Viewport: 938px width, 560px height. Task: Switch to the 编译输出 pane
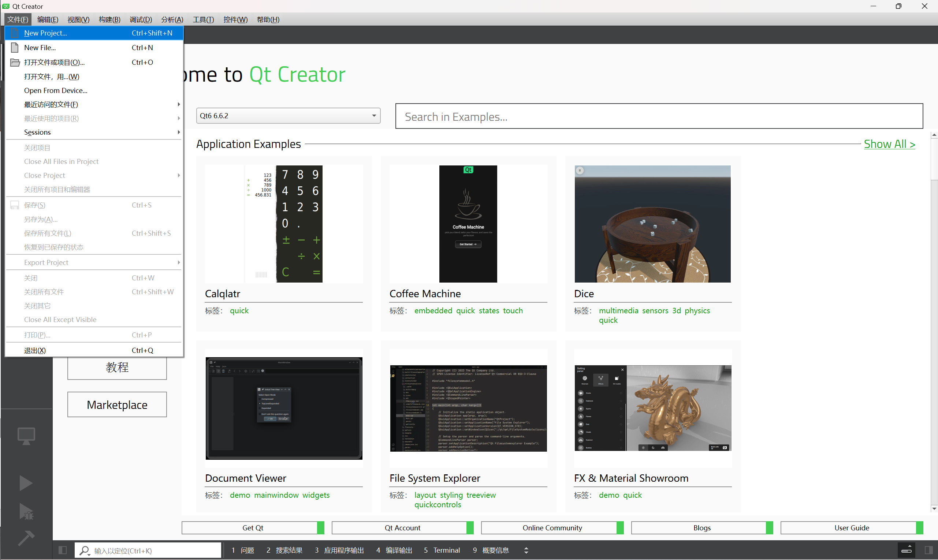[x=394, y=550]
